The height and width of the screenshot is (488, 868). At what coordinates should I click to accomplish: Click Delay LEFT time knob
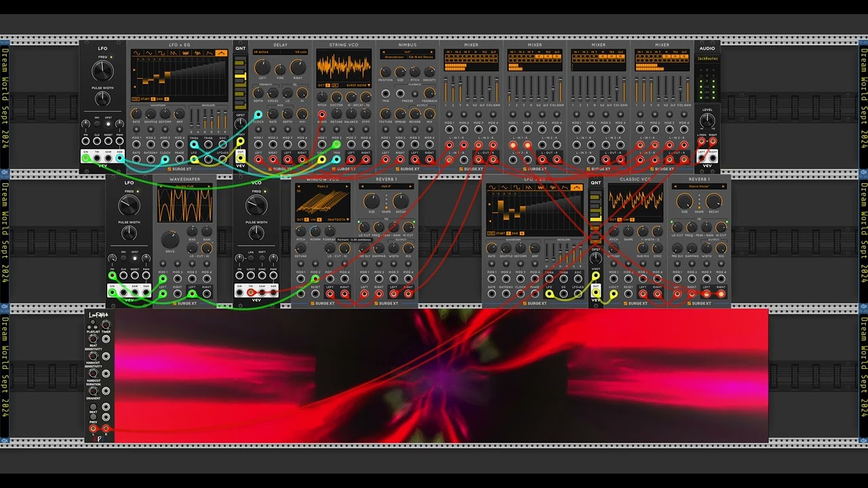click(262, 68)
